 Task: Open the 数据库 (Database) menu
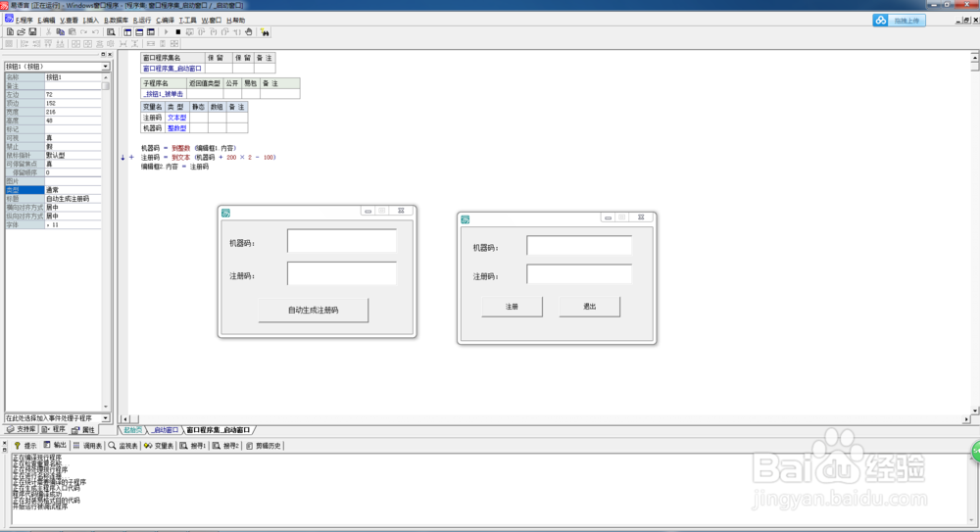(117, 21)
